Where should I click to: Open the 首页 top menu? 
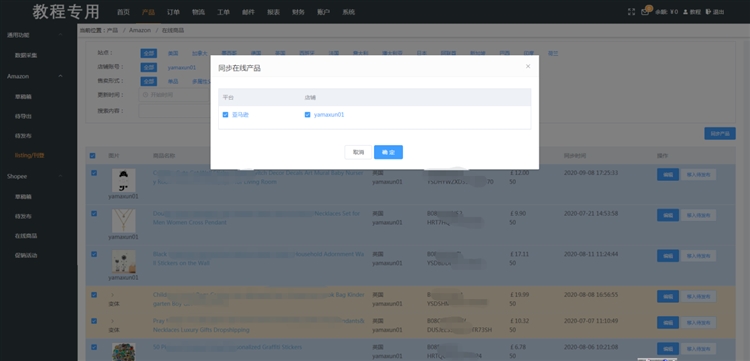[x=123, y=12]
